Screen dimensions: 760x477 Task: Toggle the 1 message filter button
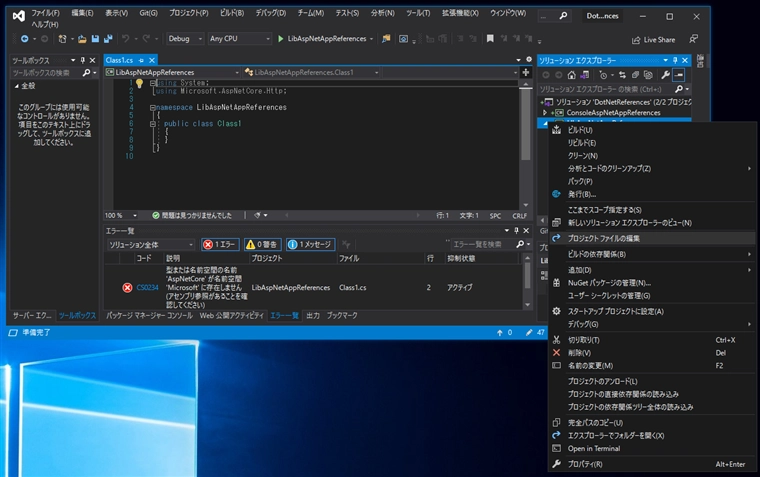point(310,244)
